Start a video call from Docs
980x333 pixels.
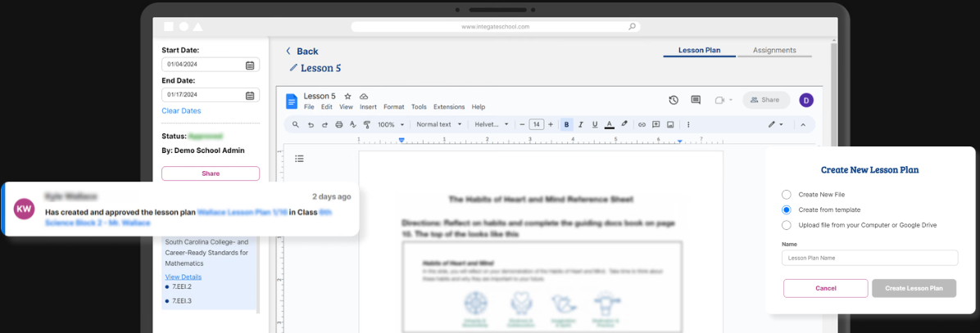click(x=719, y=101)
